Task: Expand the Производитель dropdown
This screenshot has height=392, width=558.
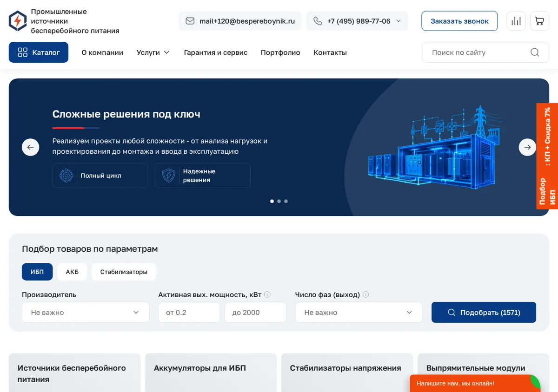Action: pyautogui.click(x=86, y=312)
